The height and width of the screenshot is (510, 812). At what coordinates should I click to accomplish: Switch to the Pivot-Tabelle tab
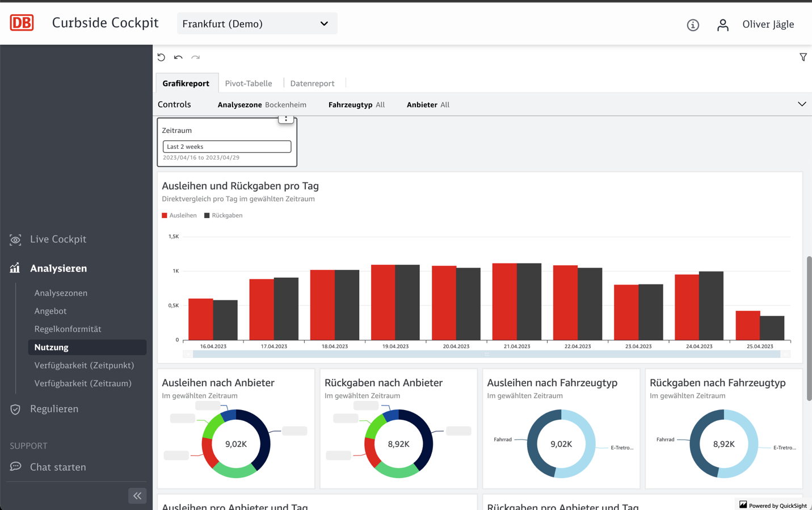point(249,83)
